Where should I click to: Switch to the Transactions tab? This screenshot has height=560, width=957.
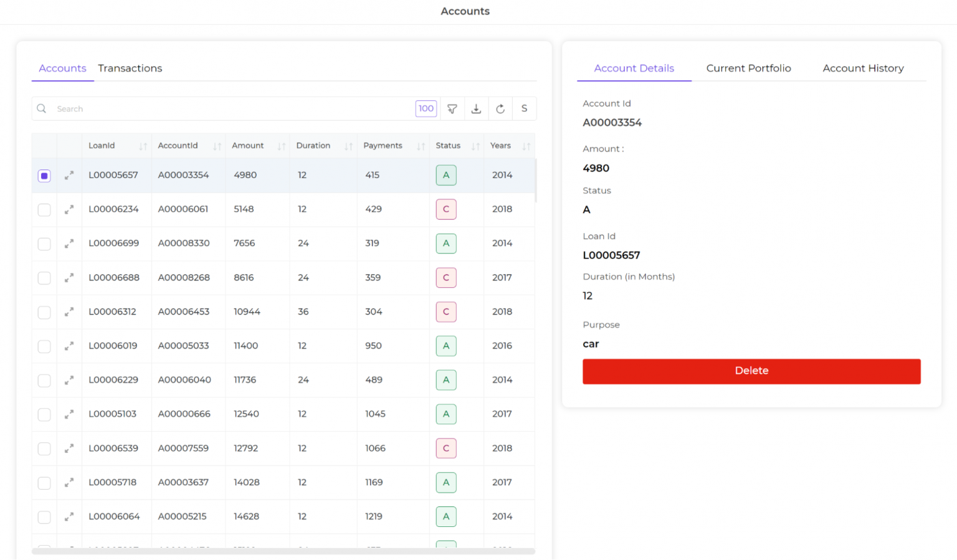click(130, 68)
